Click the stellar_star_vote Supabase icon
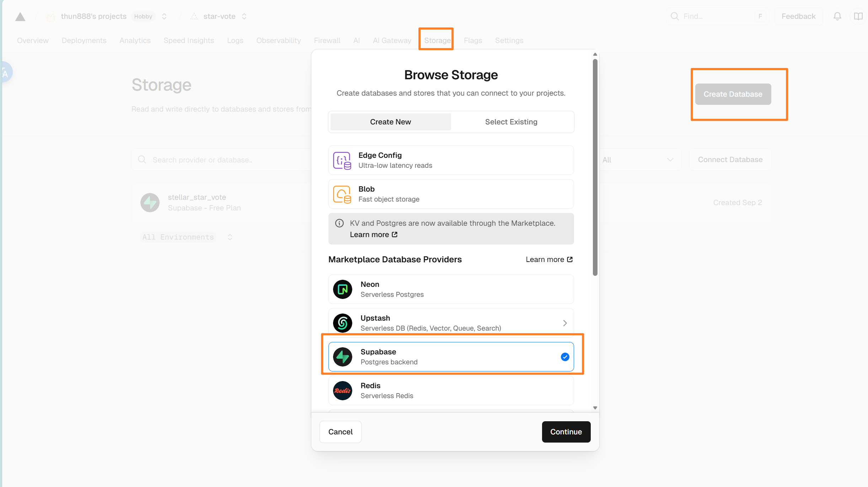This screenshot has height=487, width=868. [150, 203]
